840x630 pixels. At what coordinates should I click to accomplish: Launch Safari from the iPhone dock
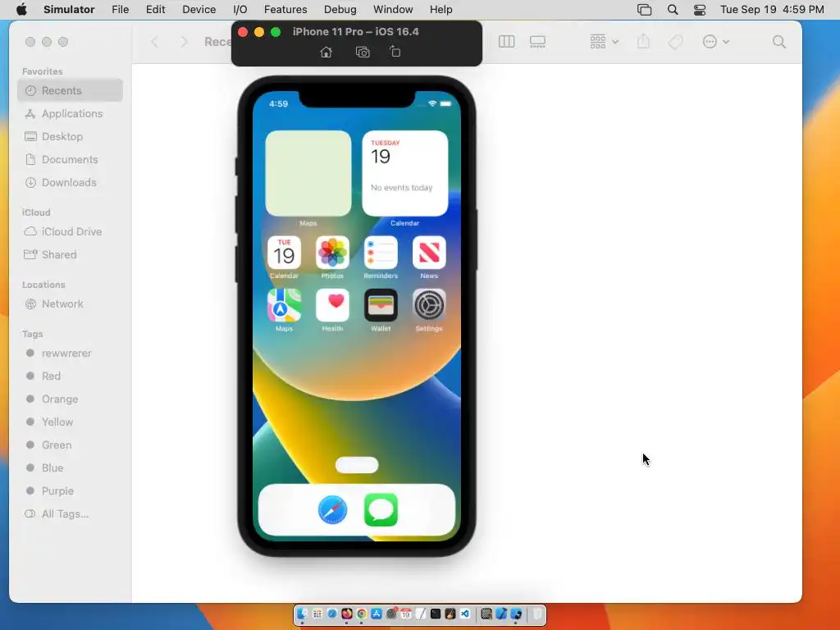(332, 510)
